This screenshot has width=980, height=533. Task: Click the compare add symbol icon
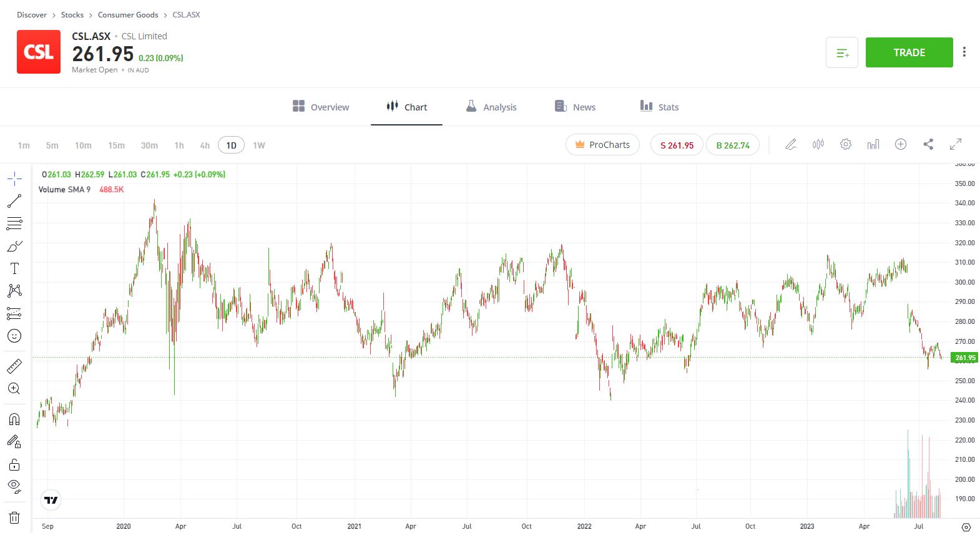coord(901,144)
